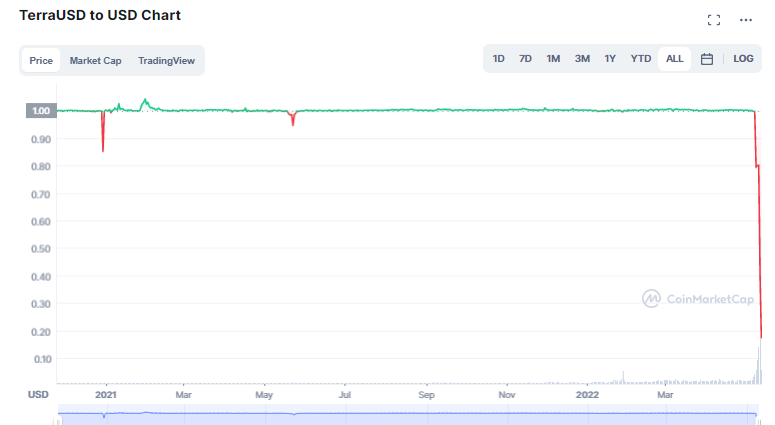
Task: Switch to the TradingView tab
Action: pyautogui.click(x=166, y=60)
